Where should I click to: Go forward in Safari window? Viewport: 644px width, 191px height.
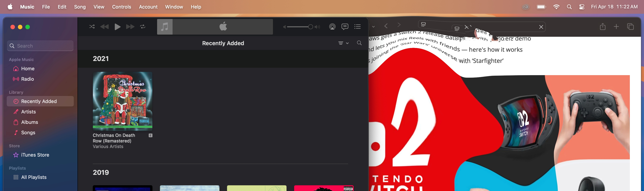pyautogui.click(x=399, y=25)
